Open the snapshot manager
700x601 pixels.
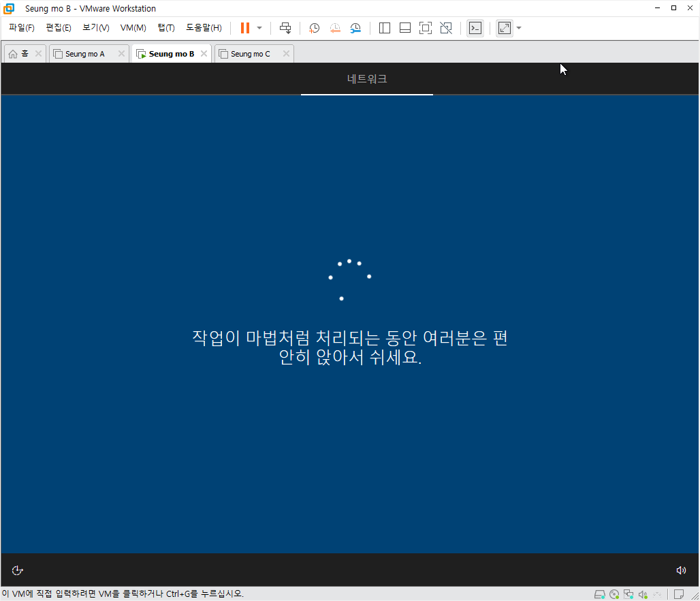[x=355, y=28]
